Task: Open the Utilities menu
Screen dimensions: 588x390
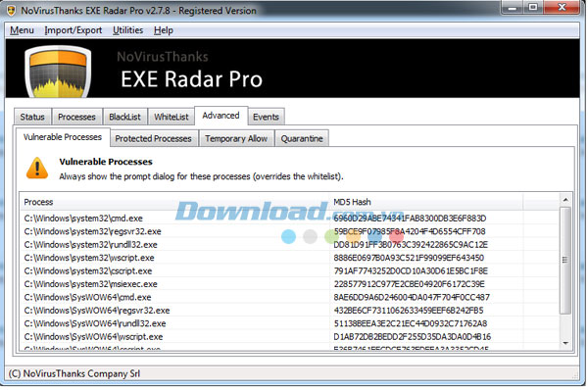Action: pyautogui.click(x=127, y=30)
